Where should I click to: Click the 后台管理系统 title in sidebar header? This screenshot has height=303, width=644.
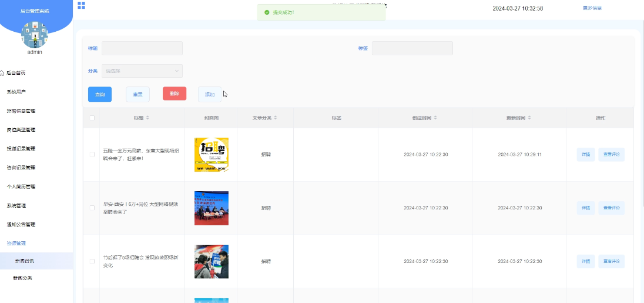(35, 11)
